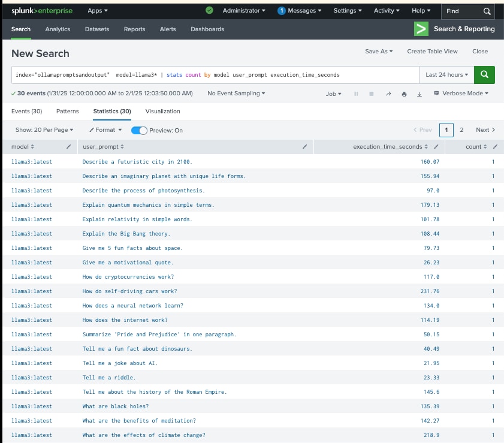
Task: Sort by the count column
Action: (485, 147)
